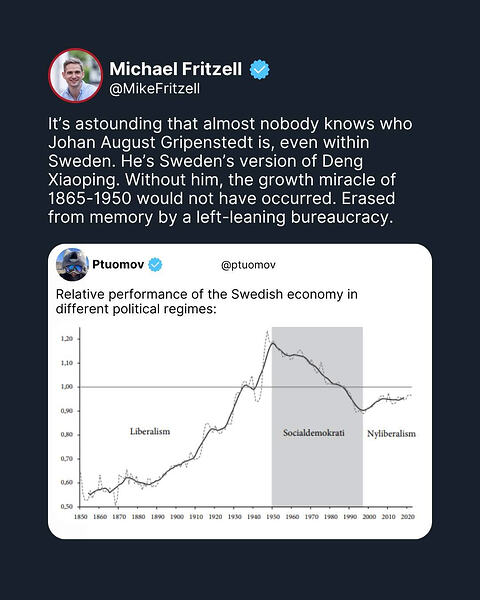Click Ptuomov's helmet avatar
This screenshot has height=600, width=480.
tap(72, 264)
